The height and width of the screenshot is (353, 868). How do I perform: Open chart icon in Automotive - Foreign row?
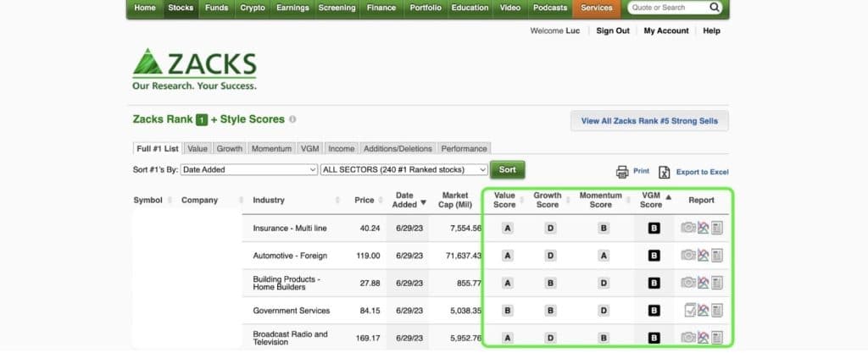click(703, 255)
